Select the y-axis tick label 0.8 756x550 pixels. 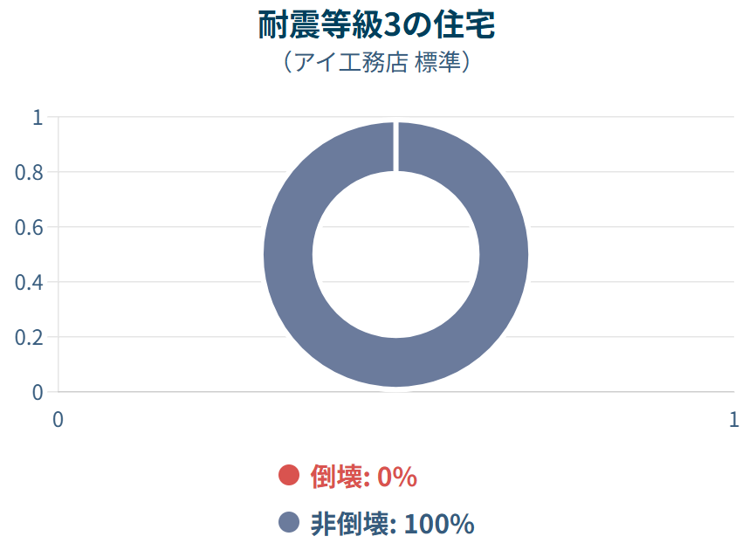tap(30, 172)
